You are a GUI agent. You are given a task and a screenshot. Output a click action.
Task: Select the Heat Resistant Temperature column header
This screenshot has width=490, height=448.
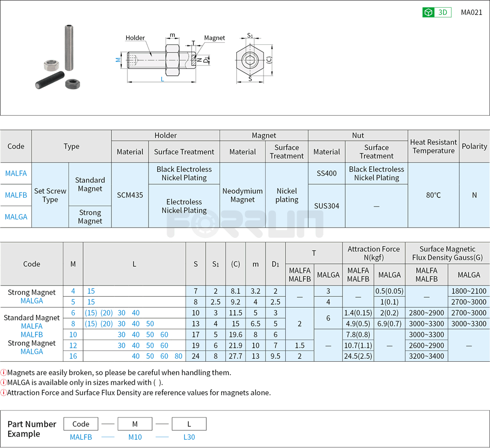tap(434, 146)
